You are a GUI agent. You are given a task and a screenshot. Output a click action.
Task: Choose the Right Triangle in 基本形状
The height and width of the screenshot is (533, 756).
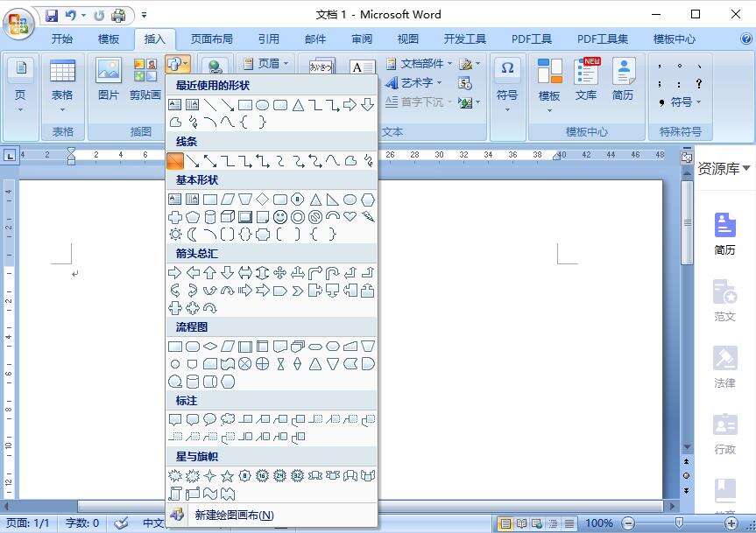[333, 200]
